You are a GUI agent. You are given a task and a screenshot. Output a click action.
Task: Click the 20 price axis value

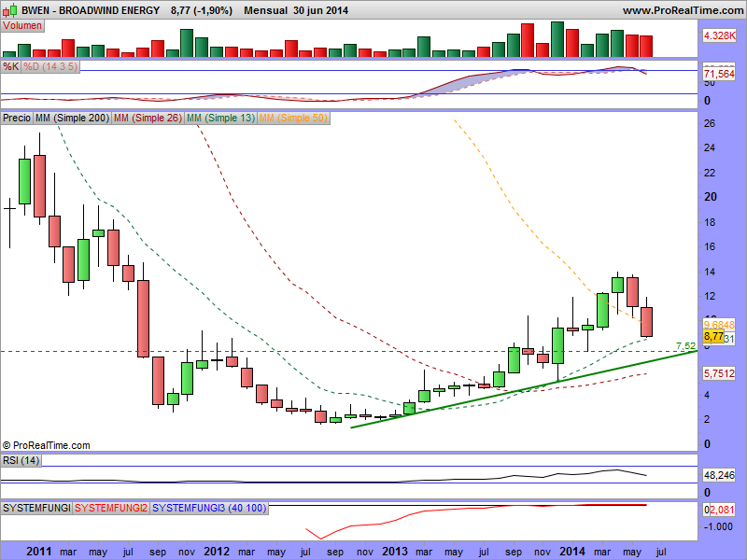pos(710,197)
